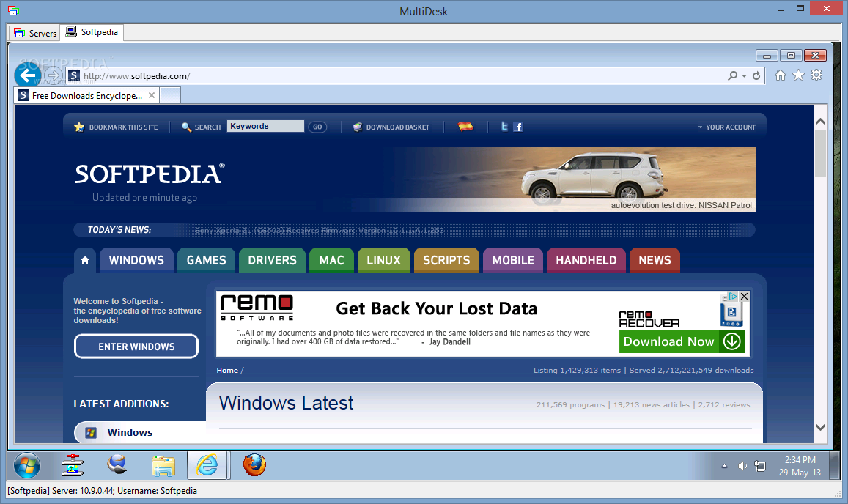Screen dimensions: 848x504
Task: Open Softpedia Twitter icon
Action: (504, 127)
